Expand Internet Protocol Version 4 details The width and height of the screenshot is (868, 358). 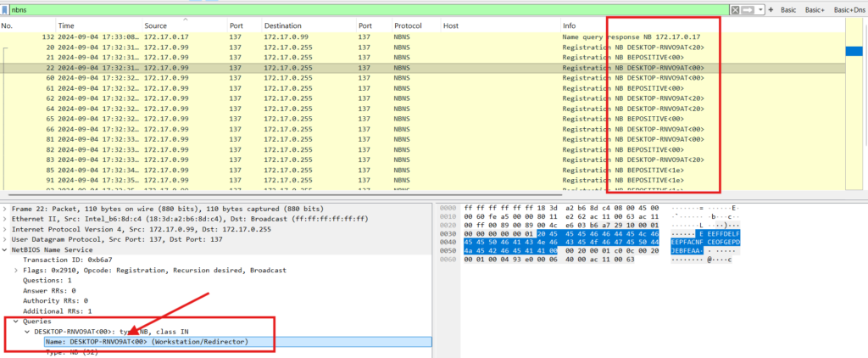(x=6, y=229)
